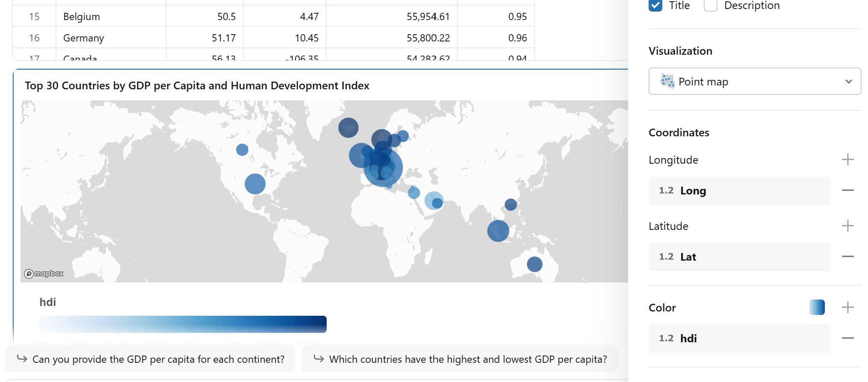Viewport: 868px width, 382px height.
Task: Click the Australia point on the map
Action: coord(534,264)
